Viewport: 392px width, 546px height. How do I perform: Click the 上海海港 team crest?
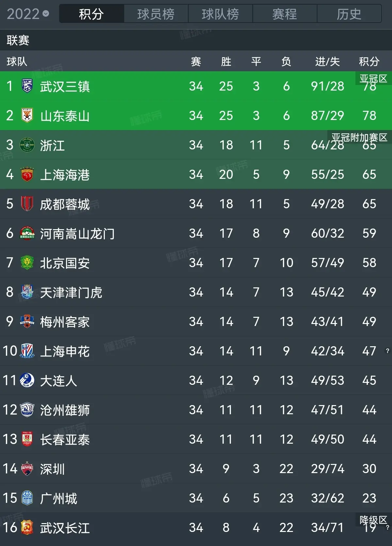coord(27,174)
